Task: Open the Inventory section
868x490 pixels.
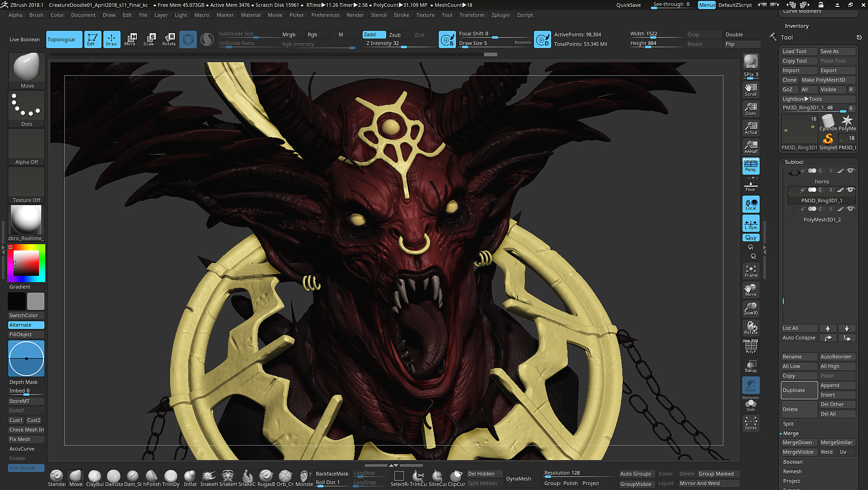Action: tap(796, 26)
